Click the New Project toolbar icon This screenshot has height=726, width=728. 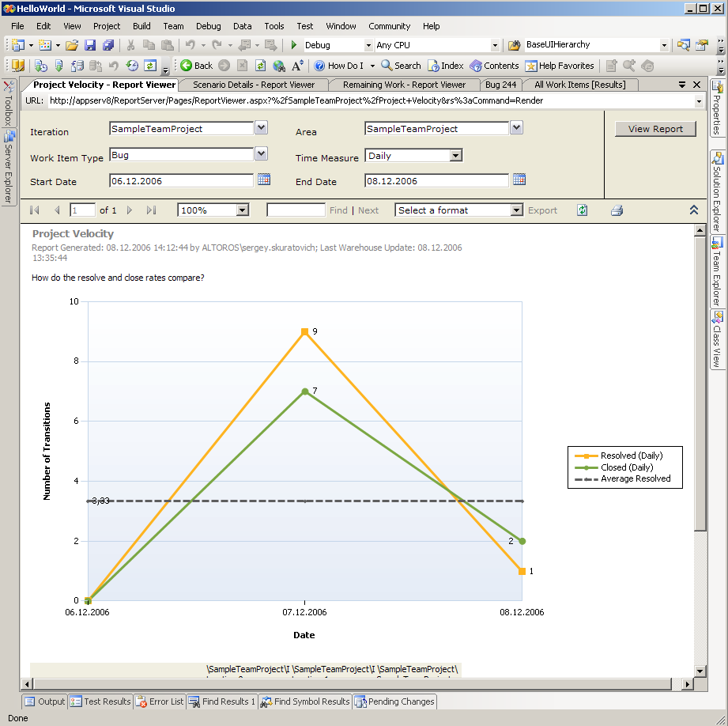tap(18, 45)
